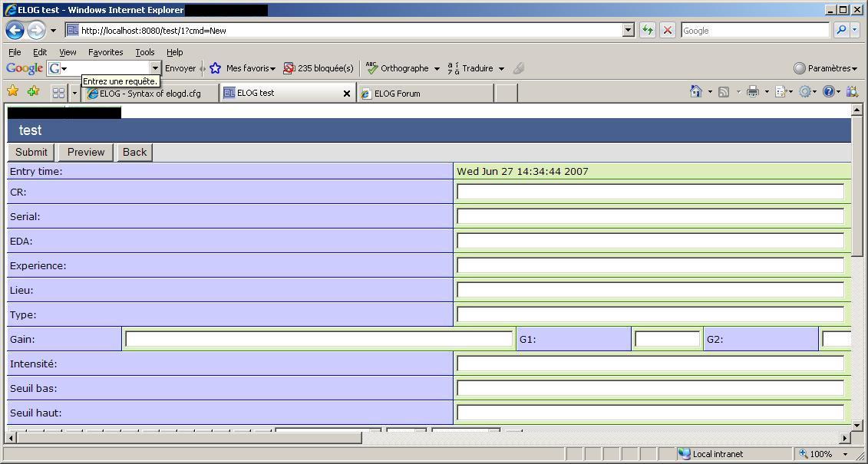Viewport: 868px width, 464px height.
Task: Click the Experience input field
Action: coord(651,265)
